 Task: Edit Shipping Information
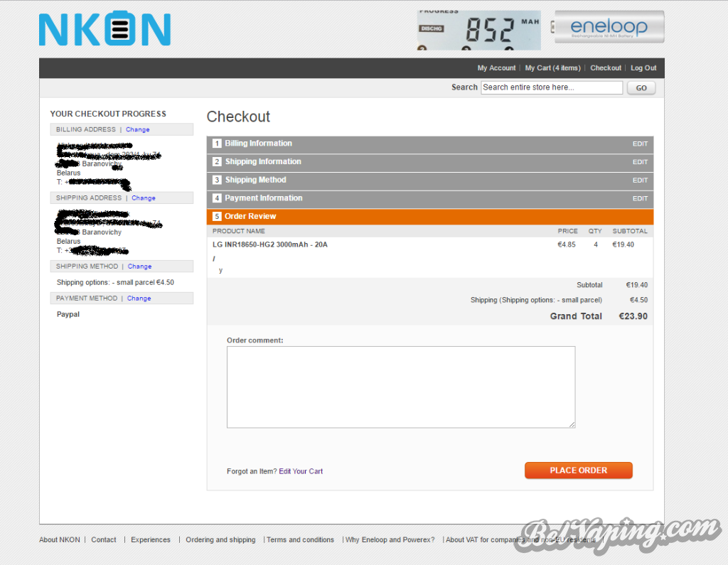coord(640,162)
